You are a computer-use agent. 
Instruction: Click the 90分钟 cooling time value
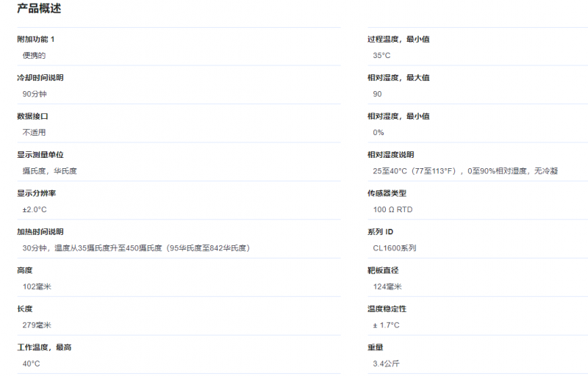[35, 94]
